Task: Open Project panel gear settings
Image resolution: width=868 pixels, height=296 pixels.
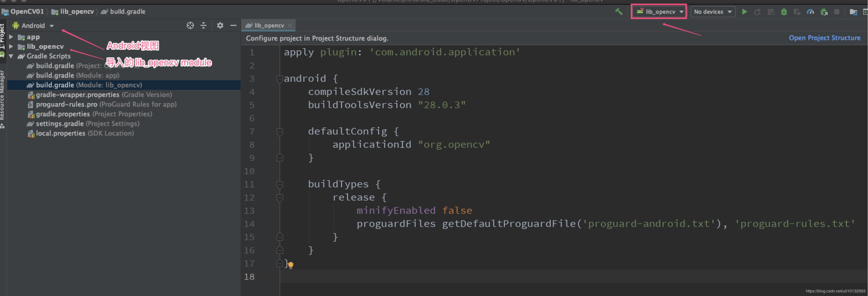Action: point(220,26)
